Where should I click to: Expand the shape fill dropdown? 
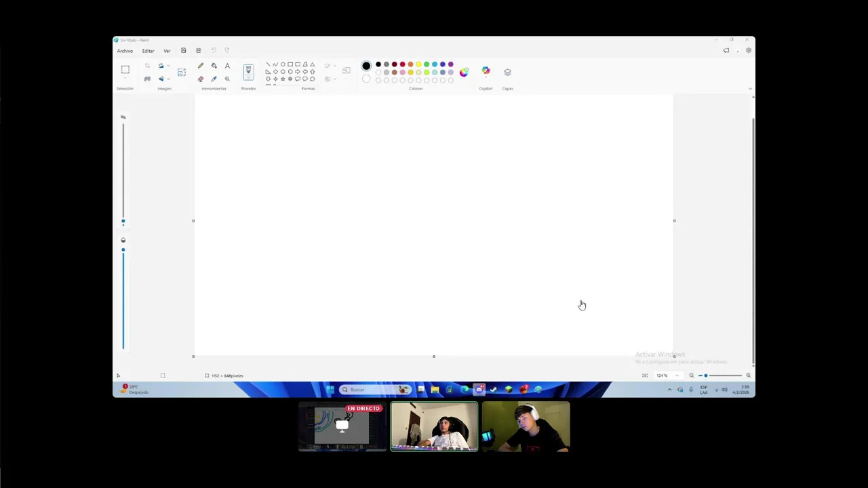pyautogui.click(x=334, y=79)
